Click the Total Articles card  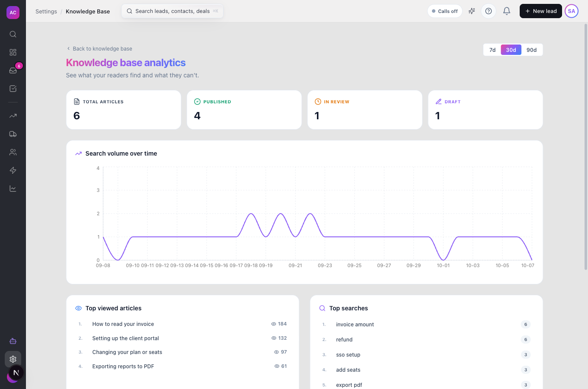click(x=124, y=110)
